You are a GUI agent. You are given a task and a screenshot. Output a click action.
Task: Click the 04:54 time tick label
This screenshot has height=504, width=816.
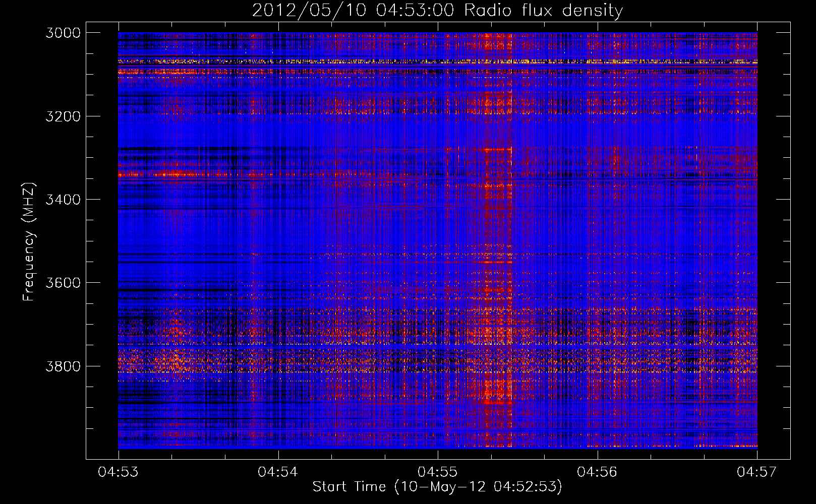[278, 472]
